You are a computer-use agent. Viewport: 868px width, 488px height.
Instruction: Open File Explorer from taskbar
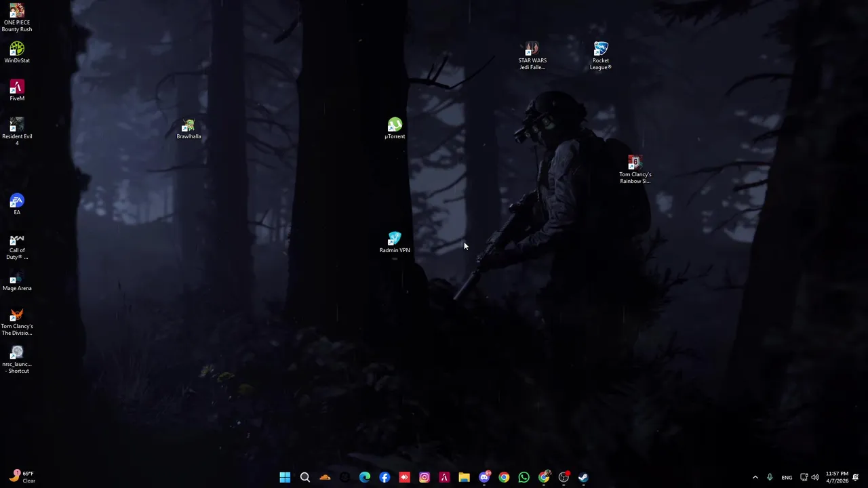(x=464, y=477)
